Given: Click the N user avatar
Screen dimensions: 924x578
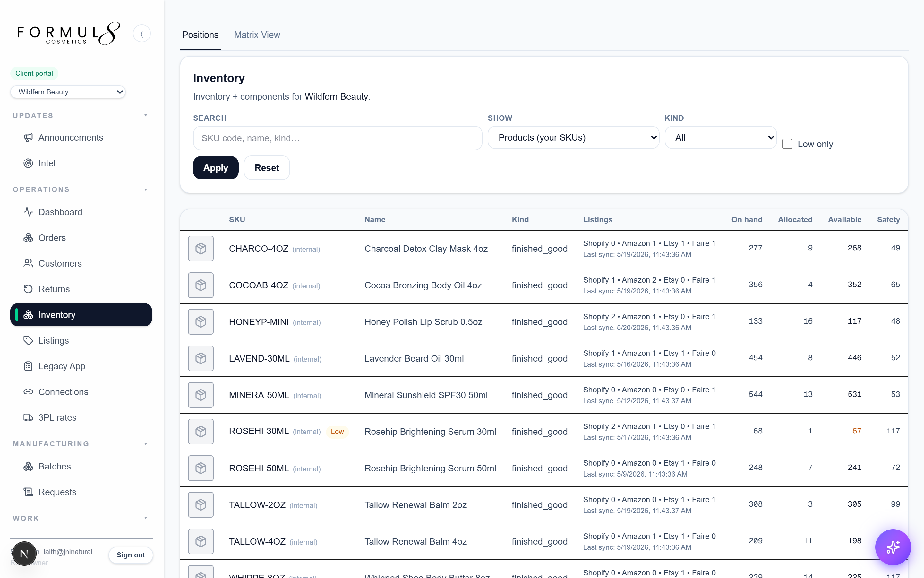Looking at the screenshot, I should [24, 553].
